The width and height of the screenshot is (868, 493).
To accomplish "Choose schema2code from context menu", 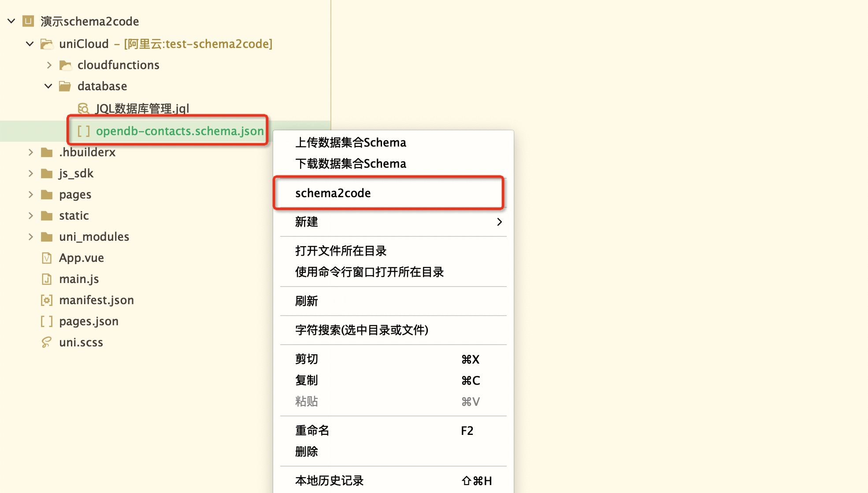I will [333, 193].
